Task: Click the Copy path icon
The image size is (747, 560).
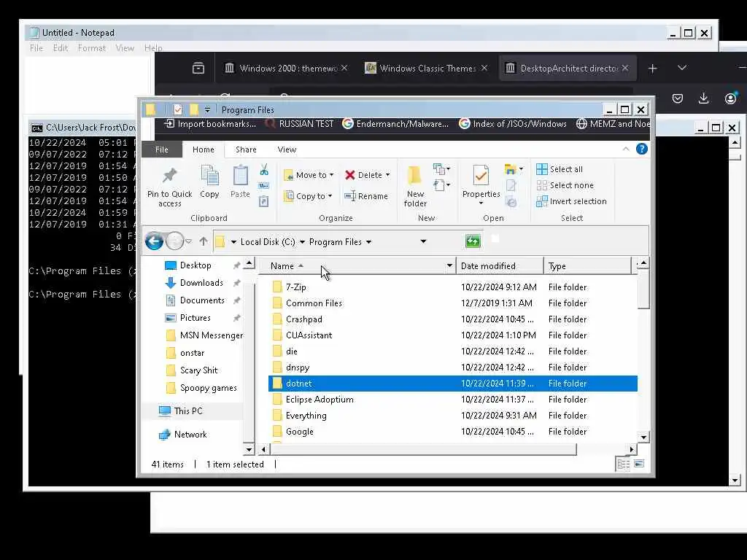Action: pos(264,186)
